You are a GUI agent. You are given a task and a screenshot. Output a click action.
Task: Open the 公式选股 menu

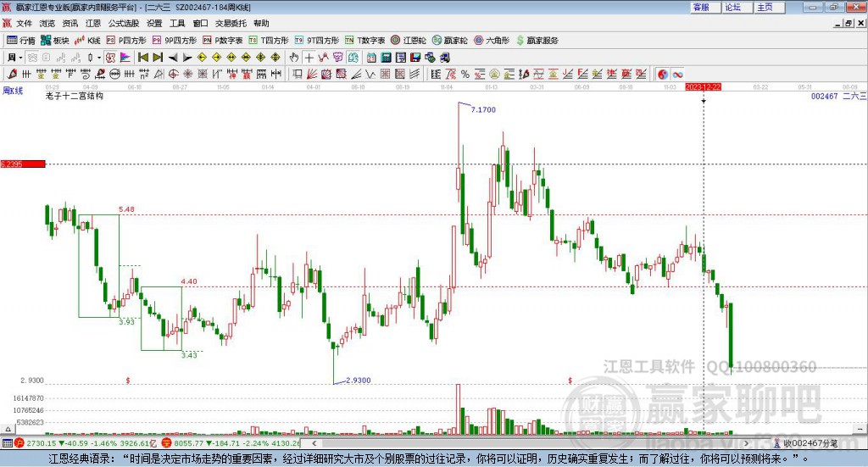pos(124,23)
